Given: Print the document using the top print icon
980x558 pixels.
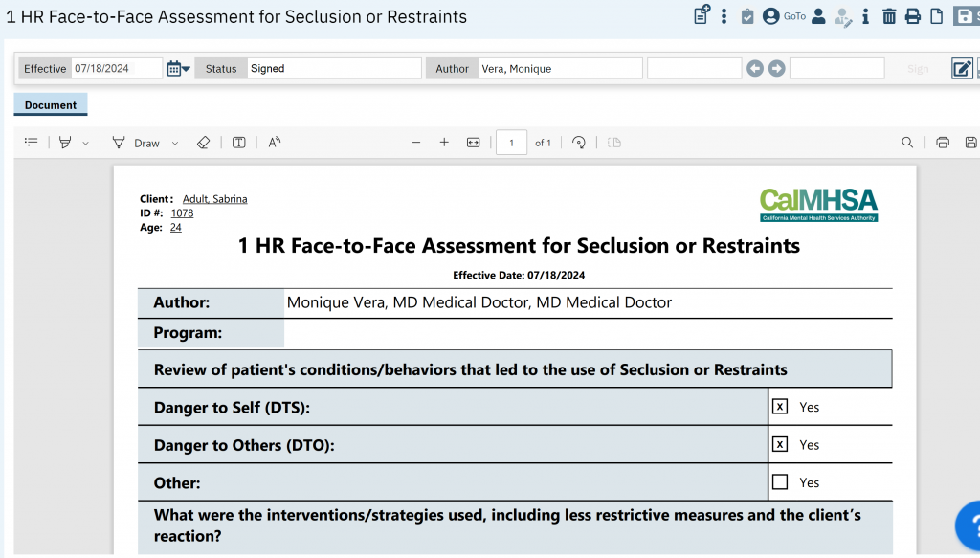Looking at the screenshot, I should 912,16.
